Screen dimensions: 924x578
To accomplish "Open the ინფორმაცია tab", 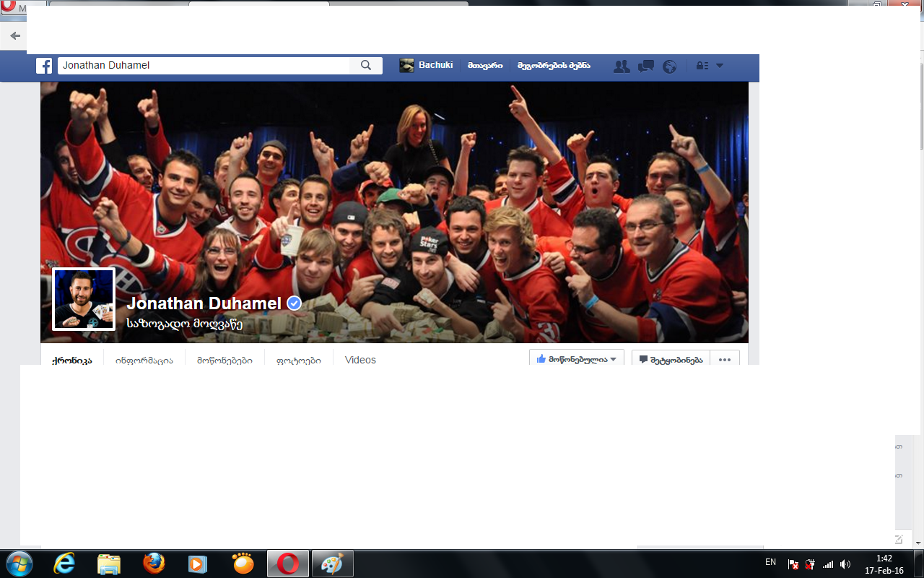I will (x=144, y=361).
